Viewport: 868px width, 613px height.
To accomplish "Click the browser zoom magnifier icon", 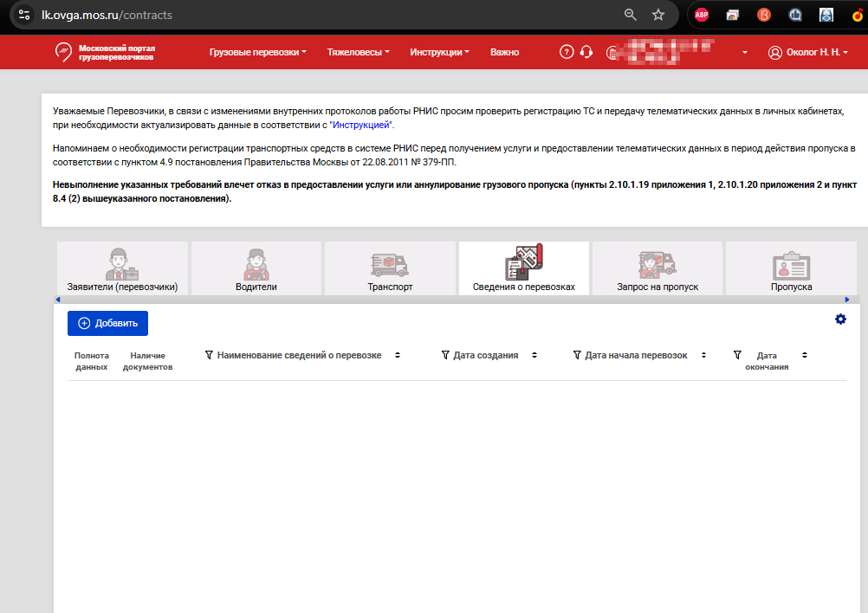I will tap(630, 15).
